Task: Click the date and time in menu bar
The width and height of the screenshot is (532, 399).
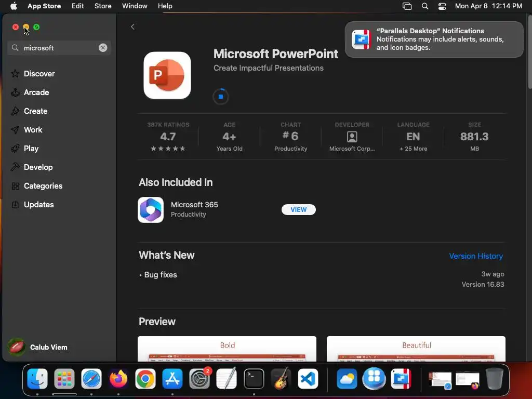Action: (x=488, y=6)
